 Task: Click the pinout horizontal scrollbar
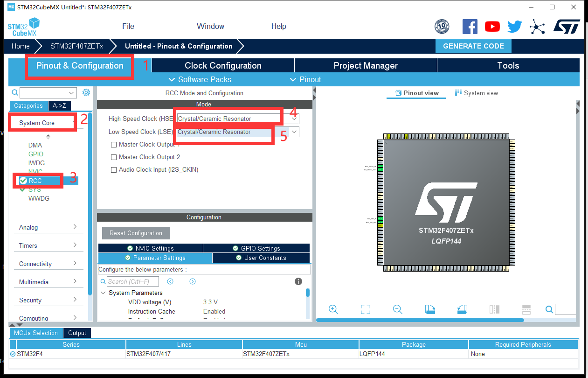click(420, 320)
